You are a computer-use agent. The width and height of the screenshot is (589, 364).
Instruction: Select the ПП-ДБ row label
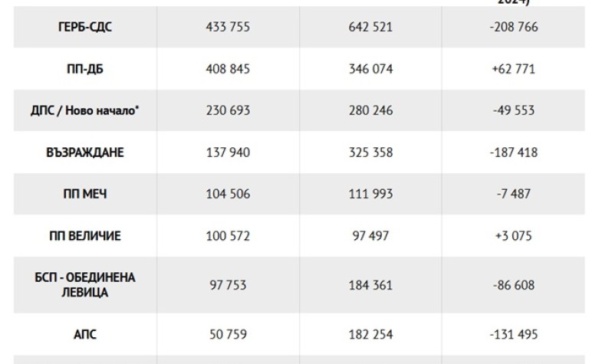[84, 69]
